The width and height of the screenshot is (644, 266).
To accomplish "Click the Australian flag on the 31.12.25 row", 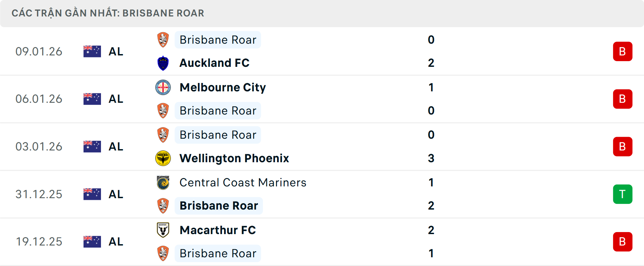I will pyautogui.click(x=92, y=194).
